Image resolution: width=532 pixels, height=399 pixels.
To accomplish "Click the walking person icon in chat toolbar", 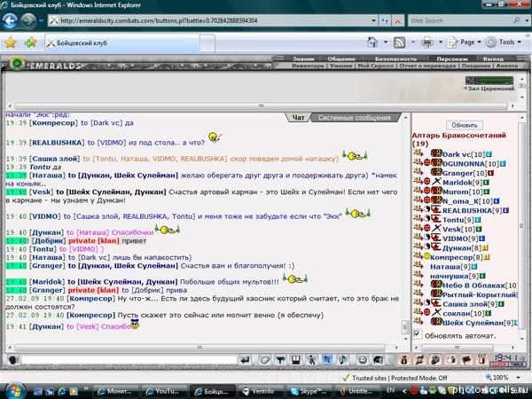I will click(x=311, y=360).
